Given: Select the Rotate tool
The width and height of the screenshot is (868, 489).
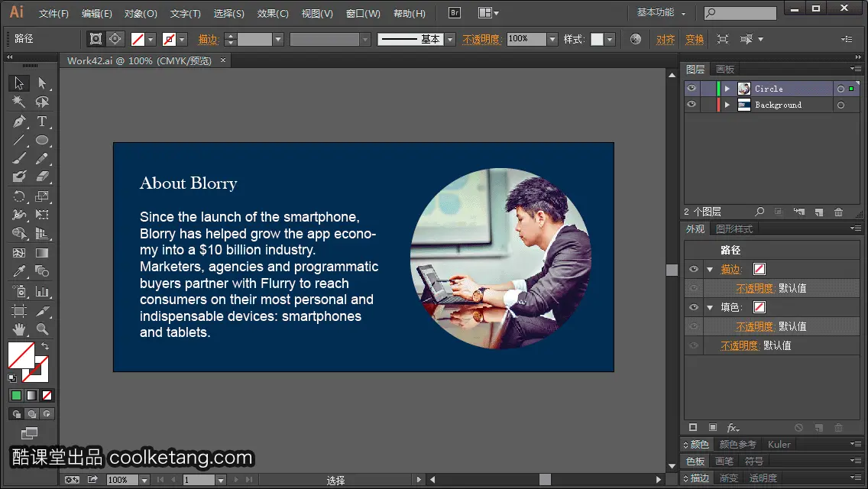Looking at the screenshot, I should coord(19,196).
